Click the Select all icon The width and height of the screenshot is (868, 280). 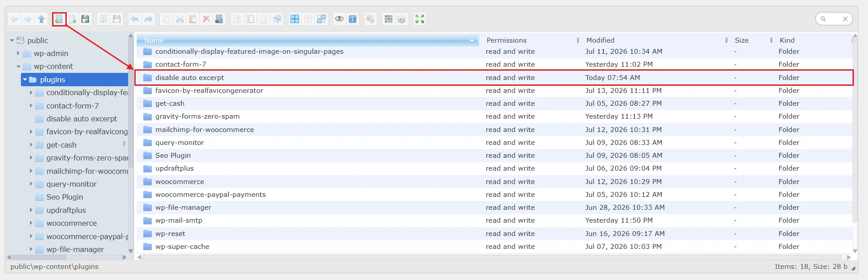coord(295,19)
